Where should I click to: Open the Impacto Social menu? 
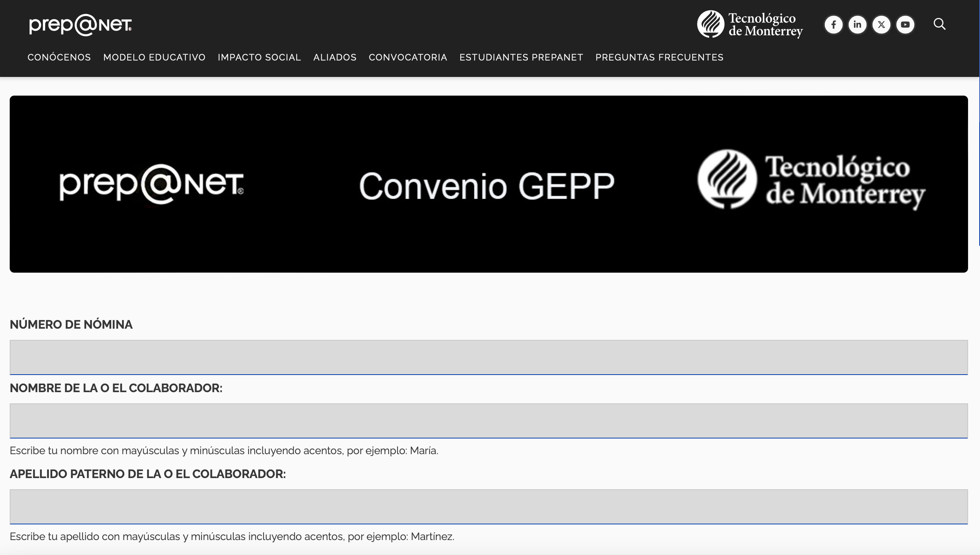click(x=259, y=57)
